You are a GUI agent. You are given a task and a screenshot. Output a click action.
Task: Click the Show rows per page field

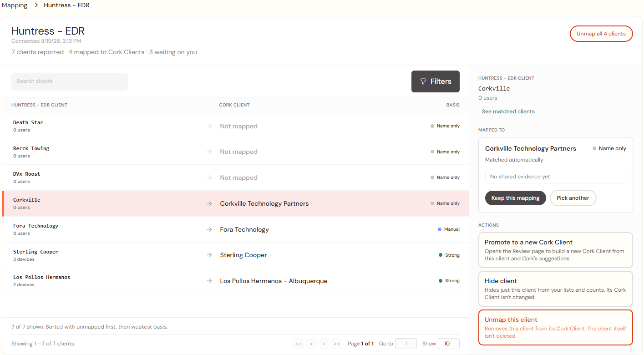pyautogui.click(x=449, y=344)
